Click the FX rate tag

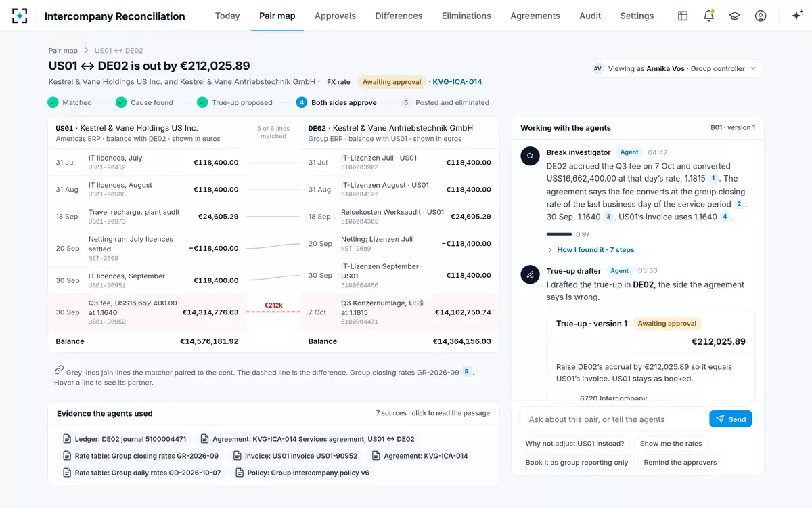338,82
